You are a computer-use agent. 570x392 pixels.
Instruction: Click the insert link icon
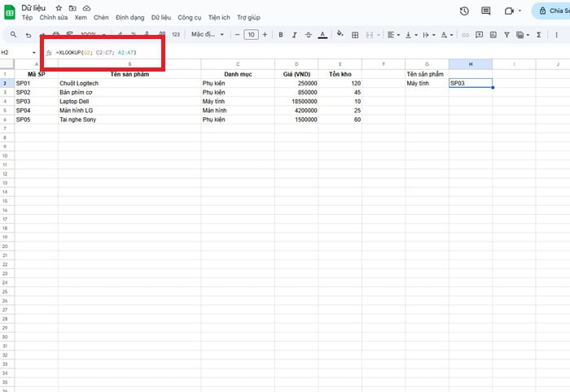pos(465,35)
